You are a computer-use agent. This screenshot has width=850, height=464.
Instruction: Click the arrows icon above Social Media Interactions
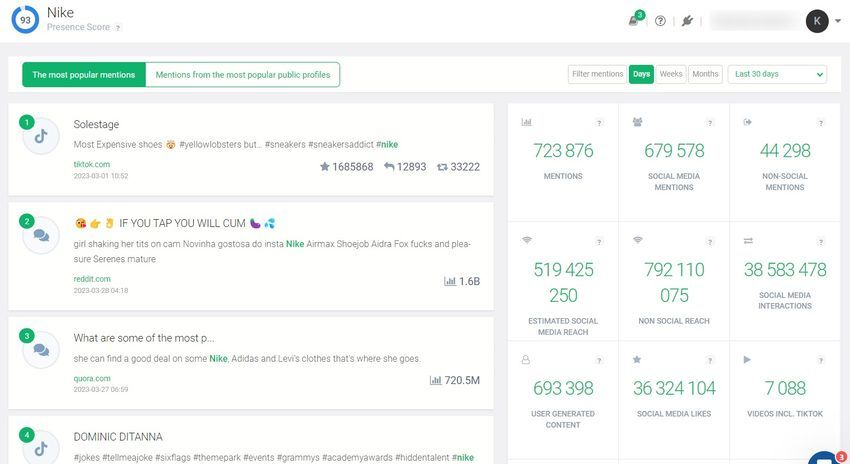748,241
